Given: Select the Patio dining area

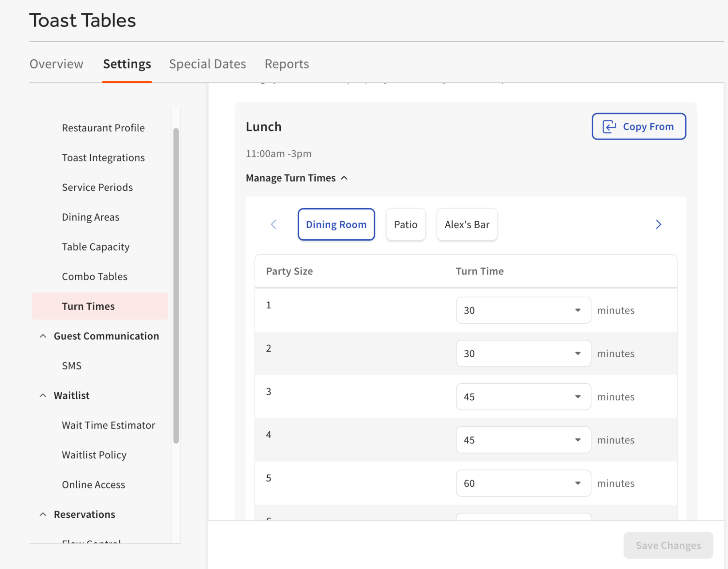Looking at the screenshot, I should click(x=405, y=225).
